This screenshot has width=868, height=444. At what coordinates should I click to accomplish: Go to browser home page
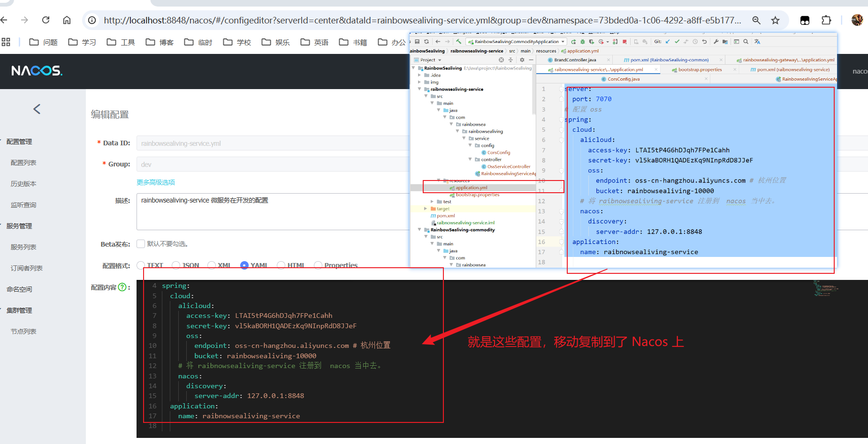coord(67,20)
